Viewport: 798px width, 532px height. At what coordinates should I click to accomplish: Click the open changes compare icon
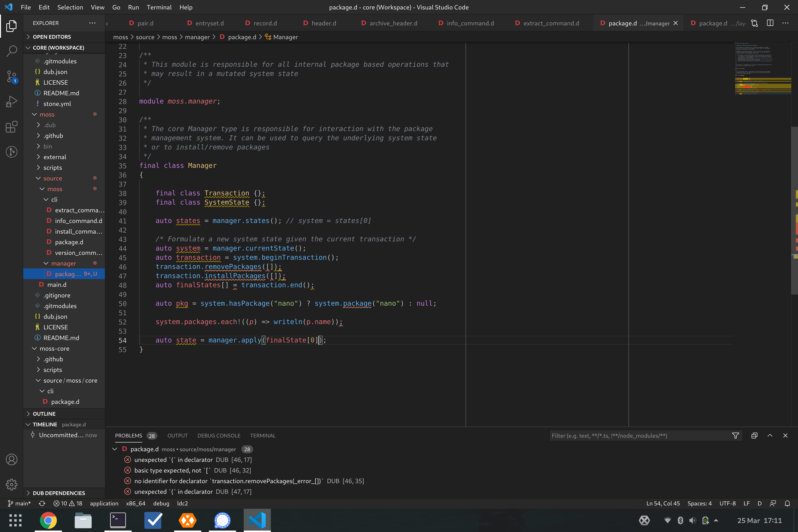(x=754, y=23)
